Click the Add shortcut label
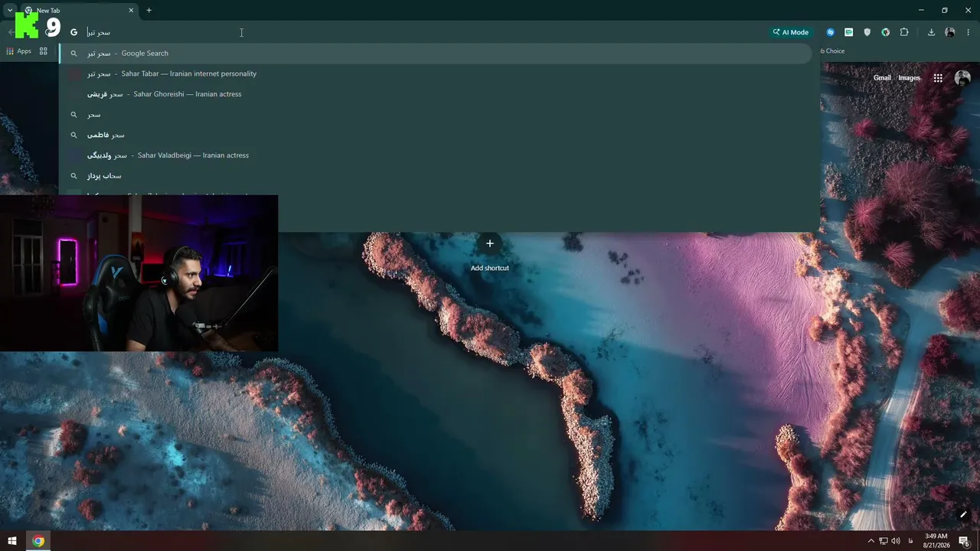 (490, 268)
